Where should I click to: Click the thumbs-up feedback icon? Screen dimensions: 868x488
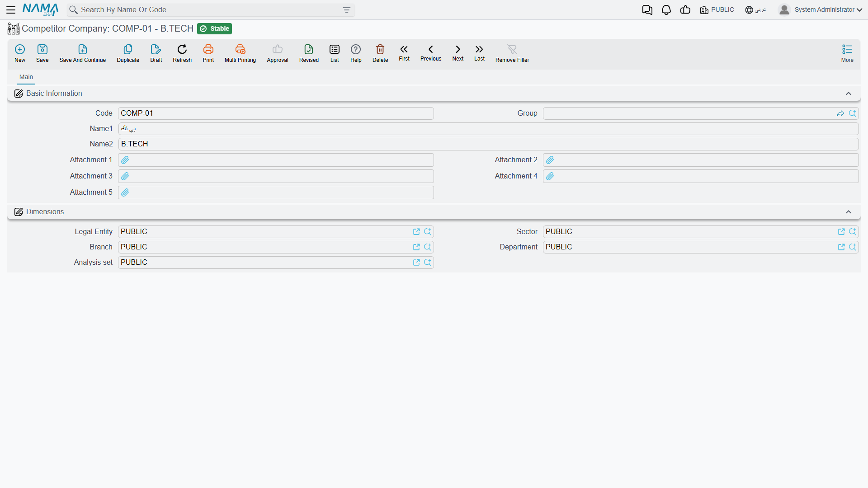[x=685, y=10]
